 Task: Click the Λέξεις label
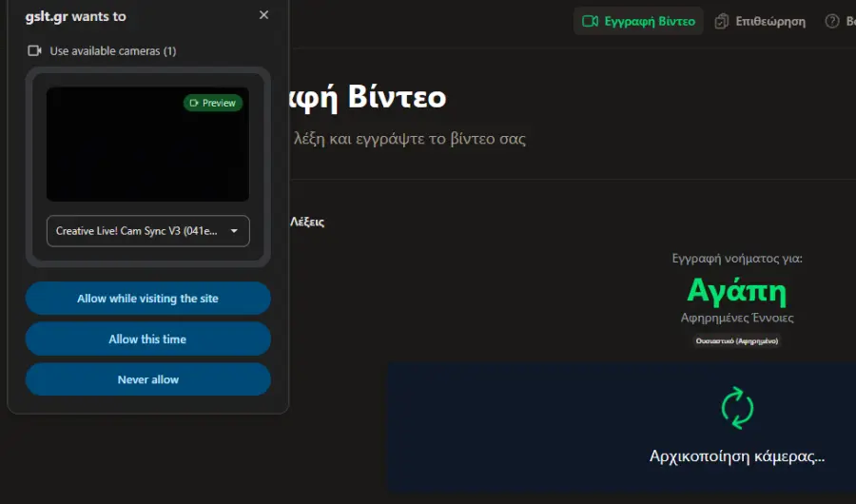(307, 222)
